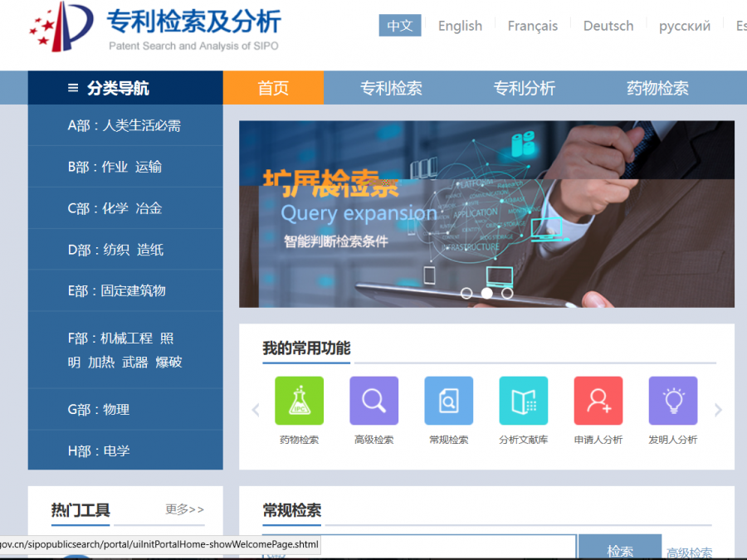Select the third banner carousel dot

tap(507, 293)
